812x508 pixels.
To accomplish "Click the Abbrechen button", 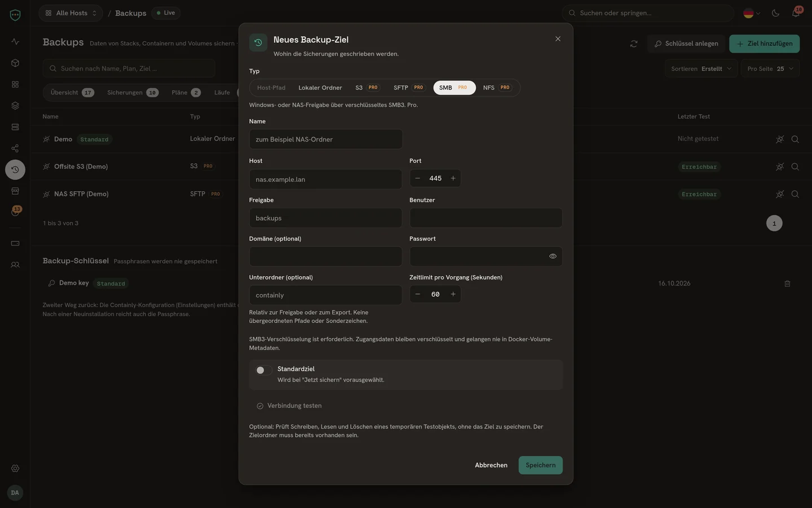I will pos(491,465).
